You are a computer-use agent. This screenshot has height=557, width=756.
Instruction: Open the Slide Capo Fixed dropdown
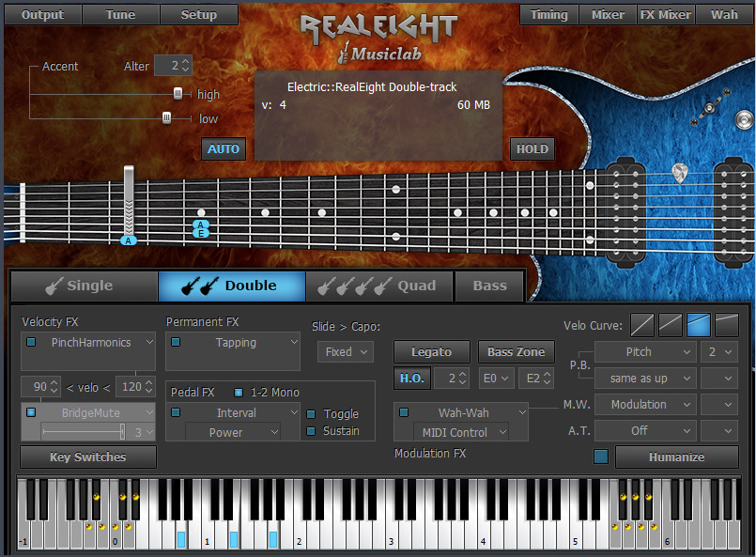[x=345, y=350]
